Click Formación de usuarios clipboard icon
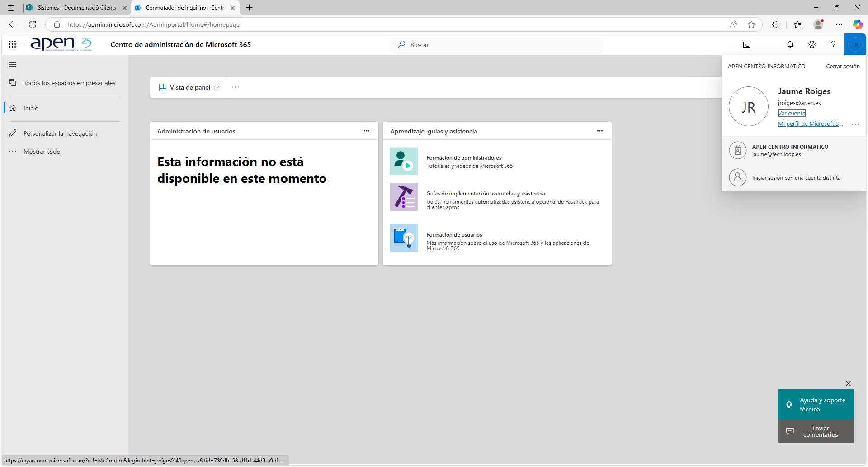 pos(404,238)
